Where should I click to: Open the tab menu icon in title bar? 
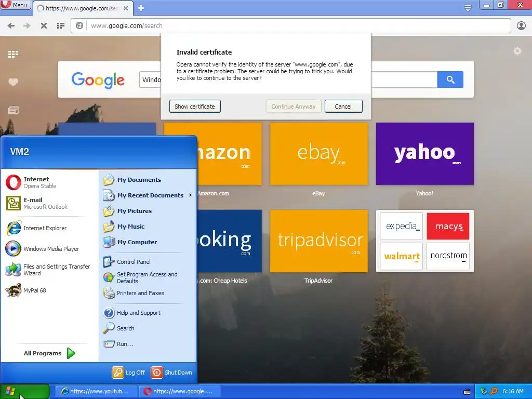click(468, 8)
